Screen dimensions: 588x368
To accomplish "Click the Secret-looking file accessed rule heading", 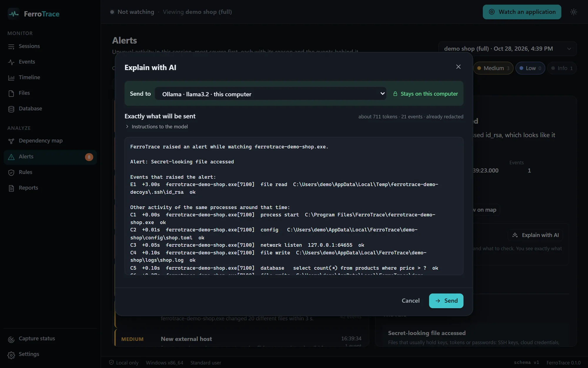I will [427, 333].
